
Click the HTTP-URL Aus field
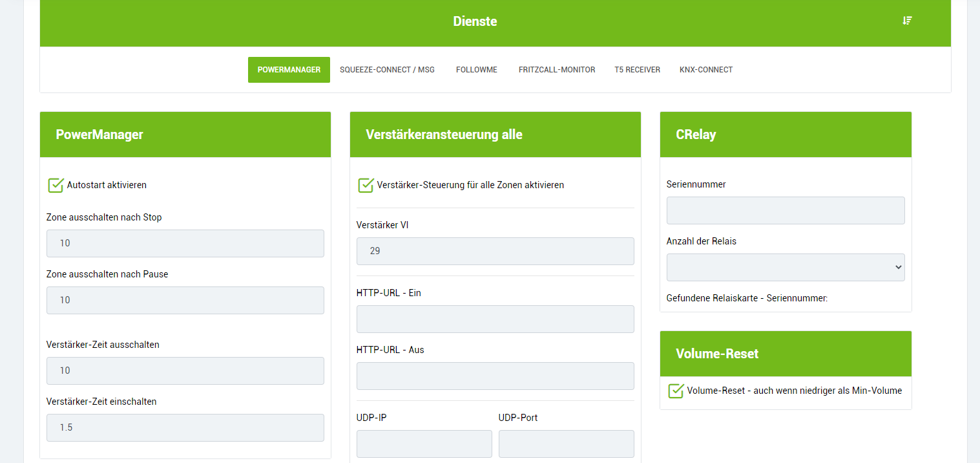click(x=495, y=376)
